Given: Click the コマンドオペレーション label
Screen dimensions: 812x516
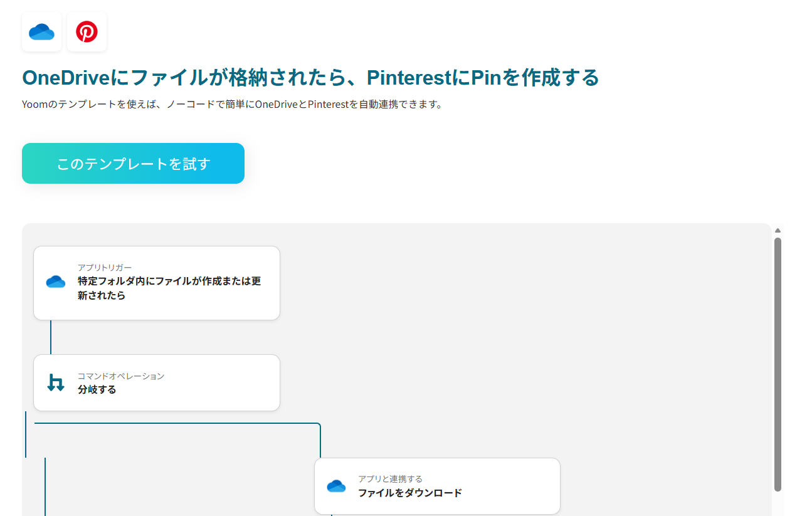Looking at the screenshot, I should click(121, 376).
